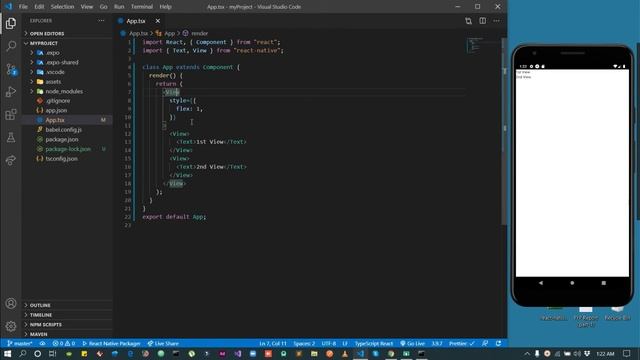Open the Terminal menu
640x360 pixels.
point(142,7)
